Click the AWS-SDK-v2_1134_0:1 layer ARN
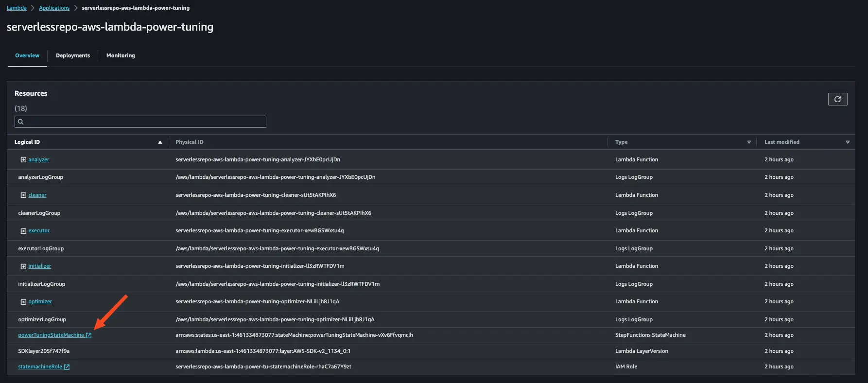The height and width of the screenshot is (383, 868). (263, 351)
